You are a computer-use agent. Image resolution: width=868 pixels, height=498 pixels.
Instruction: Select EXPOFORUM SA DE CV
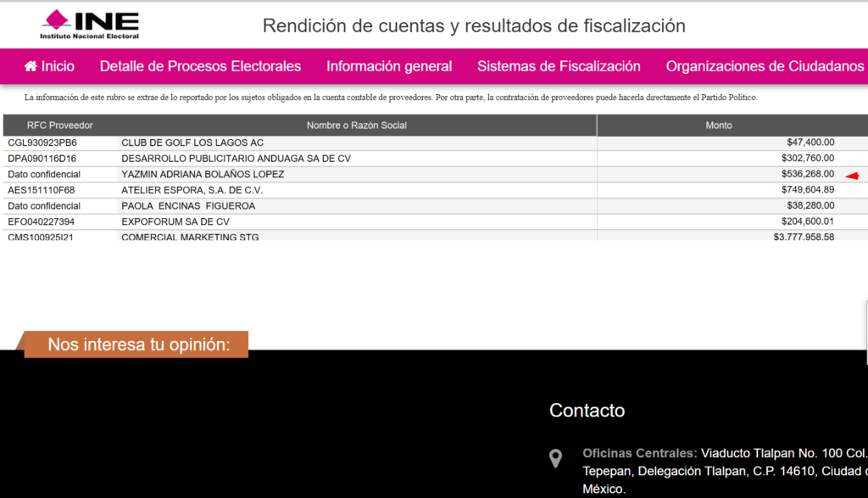pyautogui.click(x=175, y=221)
